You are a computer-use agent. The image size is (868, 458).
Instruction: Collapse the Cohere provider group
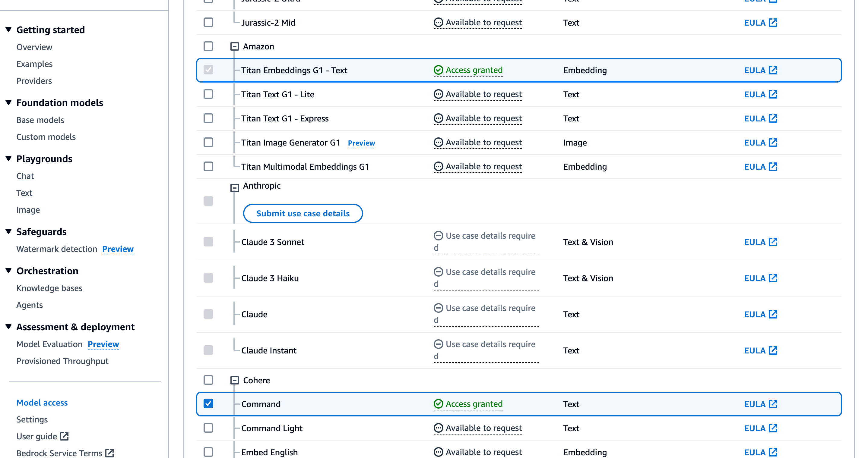pos(235,380)
